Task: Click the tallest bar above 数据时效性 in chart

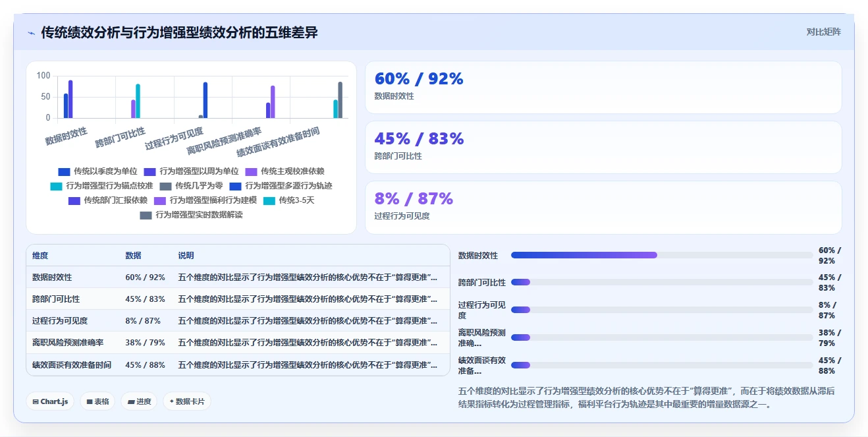Action: click(70, 99)
